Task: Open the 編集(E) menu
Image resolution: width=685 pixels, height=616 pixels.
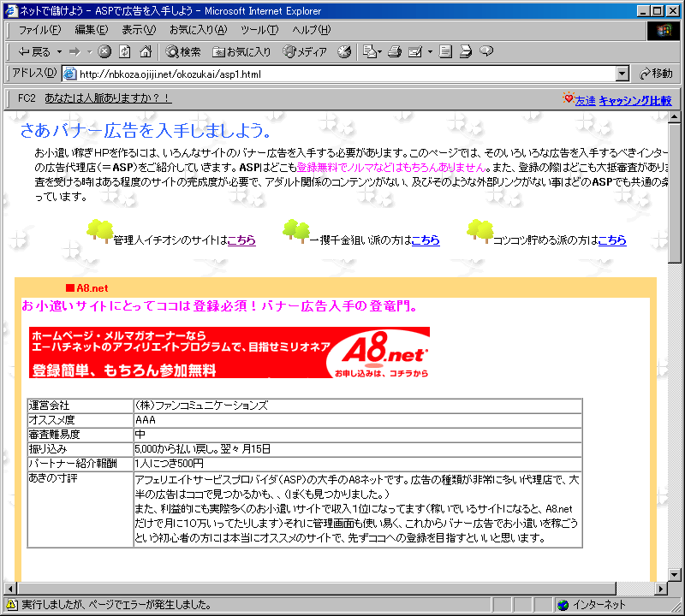Action: coord(92,30)
